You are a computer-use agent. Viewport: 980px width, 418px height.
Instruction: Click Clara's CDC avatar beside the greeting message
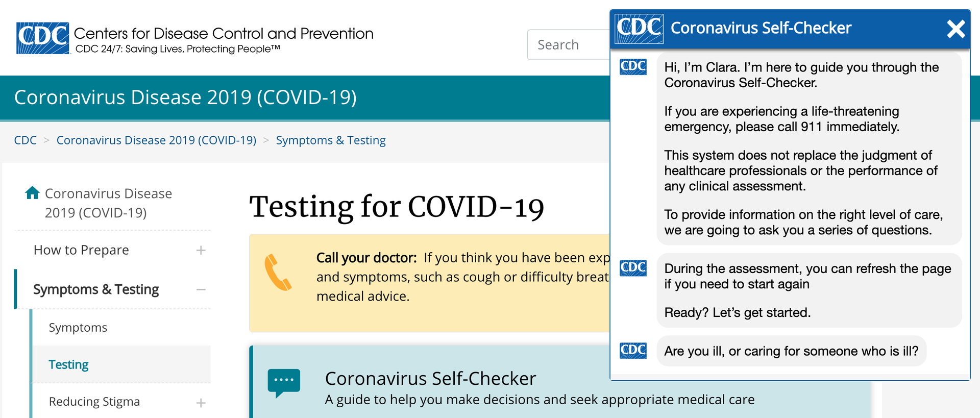tap(633, 67)
